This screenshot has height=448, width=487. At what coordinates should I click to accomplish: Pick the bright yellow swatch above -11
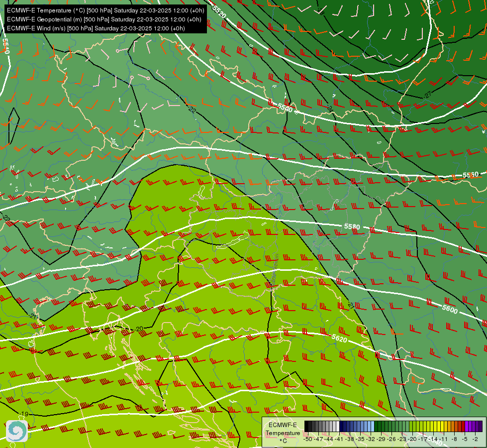coord(442,426)
